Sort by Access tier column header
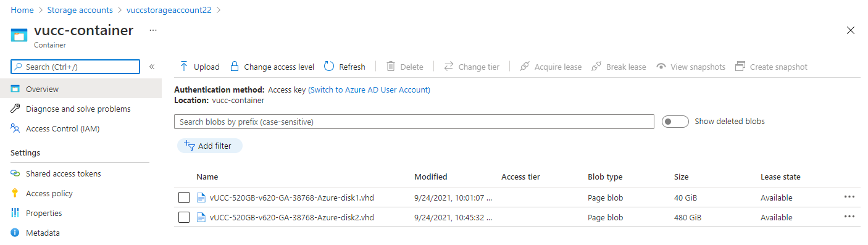868x245 pixels. click(x=520, y=176)
